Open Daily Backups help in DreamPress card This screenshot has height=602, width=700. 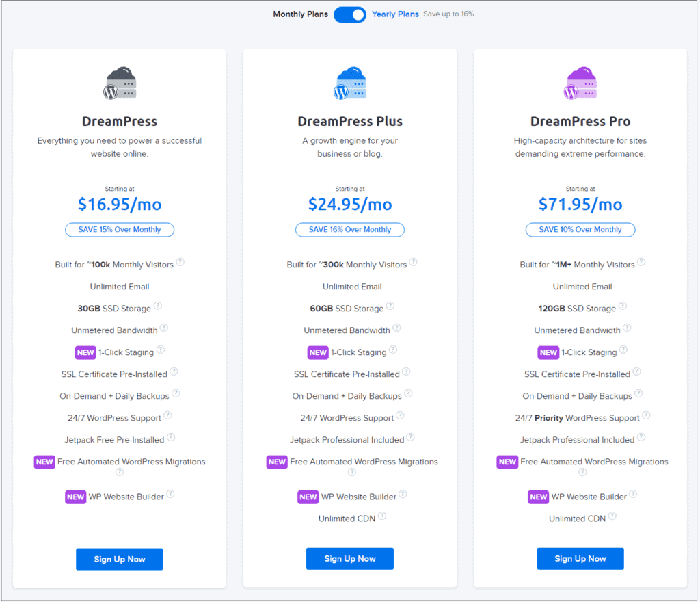[x=176, y=393]
